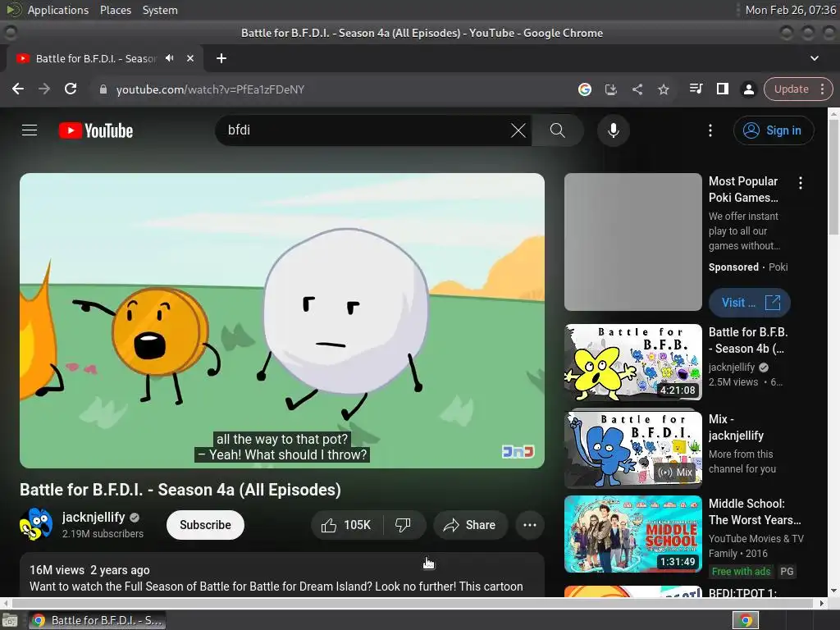
Task: Toggle Chrome side panel
Action: (722, 89)
